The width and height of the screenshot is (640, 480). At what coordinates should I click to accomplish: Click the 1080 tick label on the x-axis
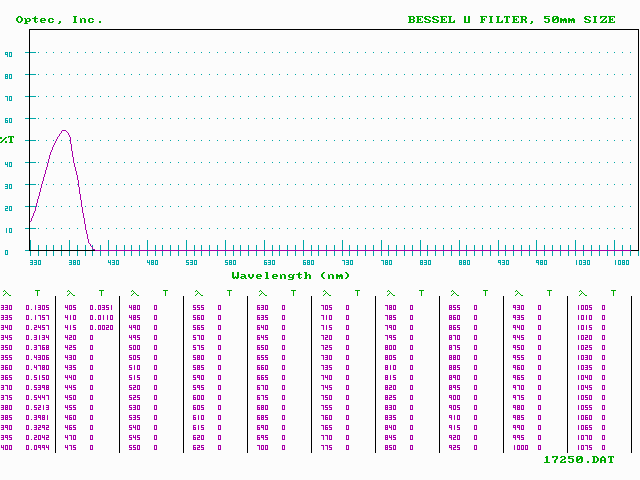(x=621, y=262)
